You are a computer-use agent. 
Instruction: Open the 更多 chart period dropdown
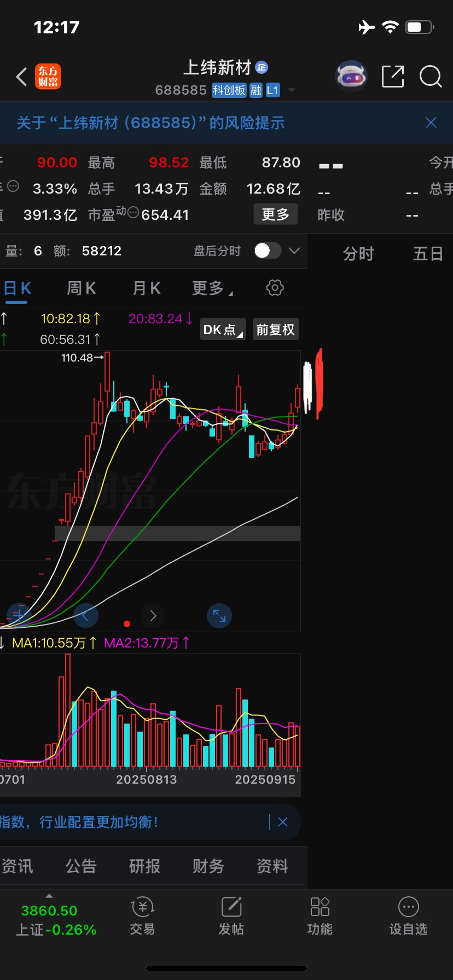click(212, 288)
